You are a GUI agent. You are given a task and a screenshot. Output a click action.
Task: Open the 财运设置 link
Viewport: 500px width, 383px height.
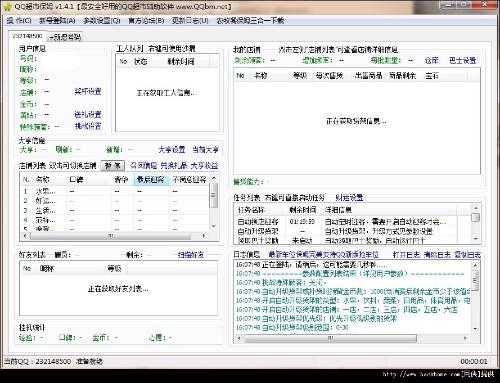click(349, 198)
